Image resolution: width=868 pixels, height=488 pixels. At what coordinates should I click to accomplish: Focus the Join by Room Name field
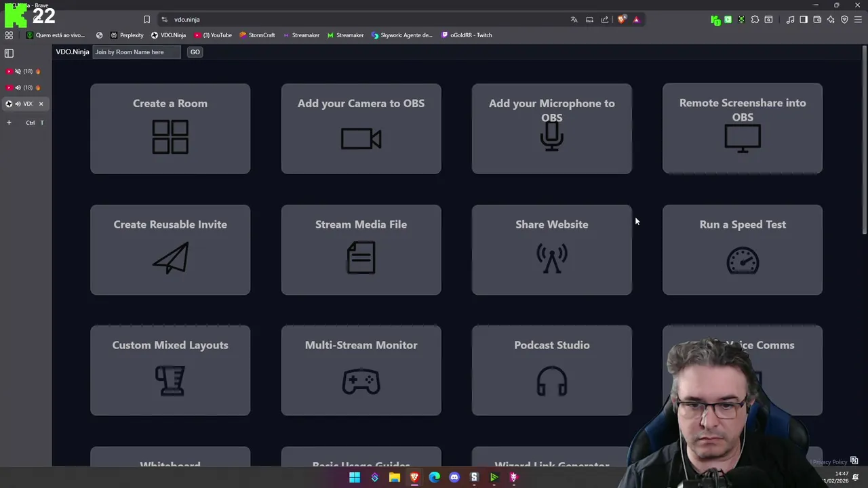(x=136, y=52)
